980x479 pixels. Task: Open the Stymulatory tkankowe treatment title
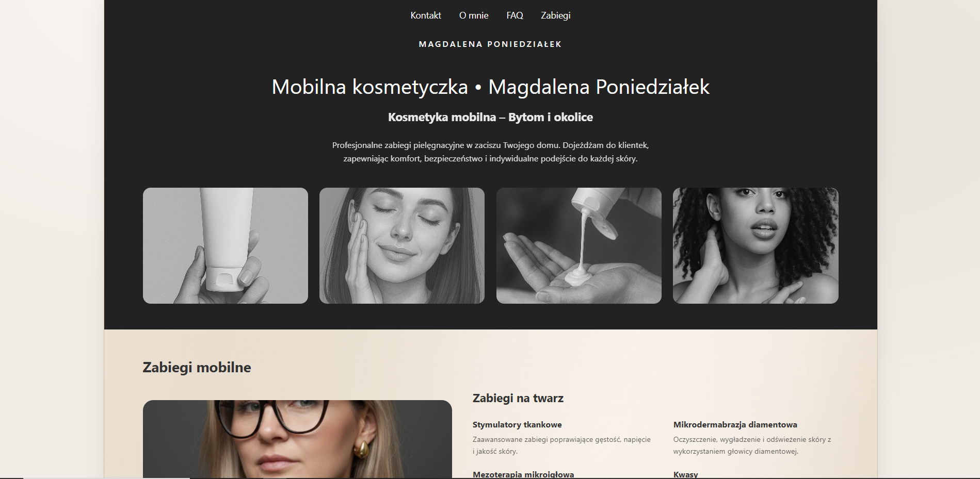tap(517, 424)
